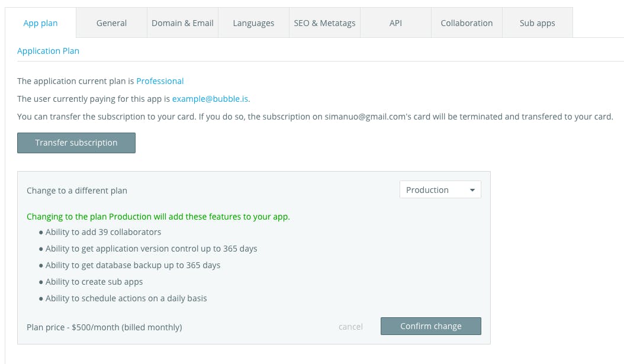The image size is (624, 364).
Task: Open the Collaboration tab
Action: click(467, 22)
